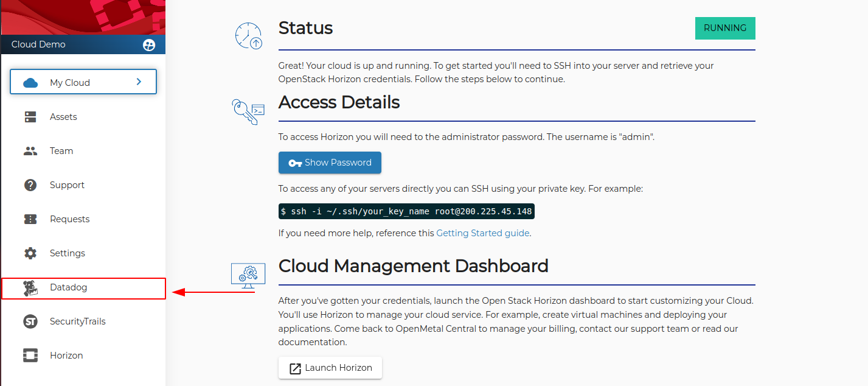Open Horizon via its OpenStack icon
This screenshot has height=386, width=868.
click(30, 355)
